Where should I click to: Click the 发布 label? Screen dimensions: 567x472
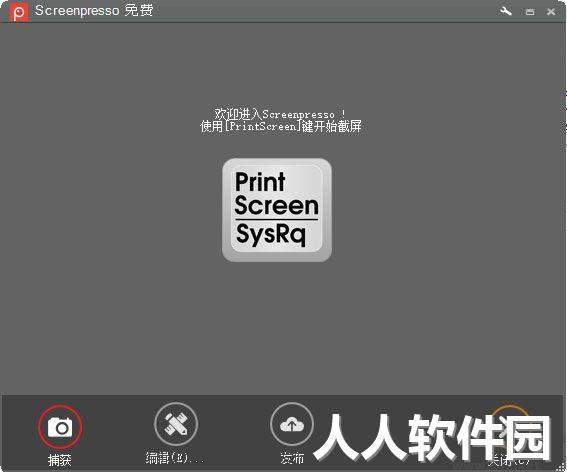(x=292, y=458)
